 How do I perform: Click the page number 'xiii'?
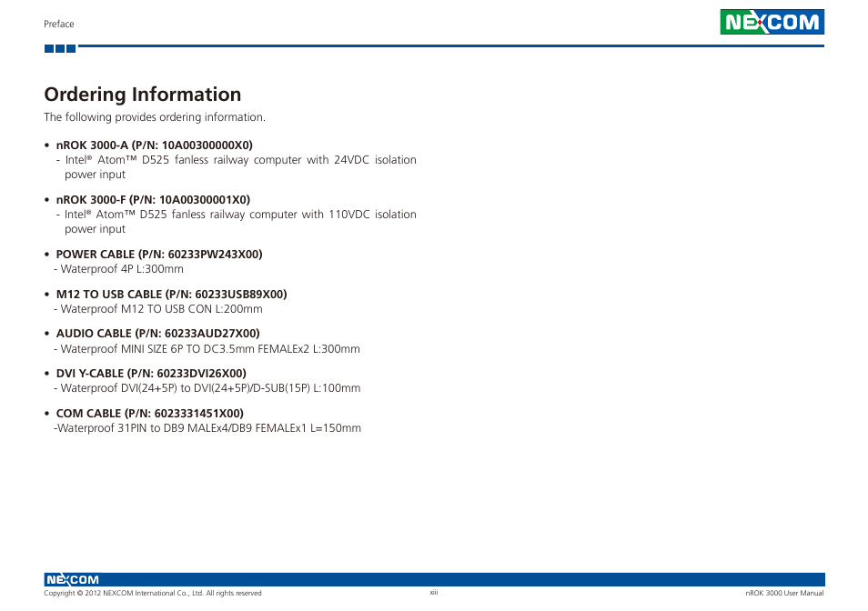coord(434,592)
